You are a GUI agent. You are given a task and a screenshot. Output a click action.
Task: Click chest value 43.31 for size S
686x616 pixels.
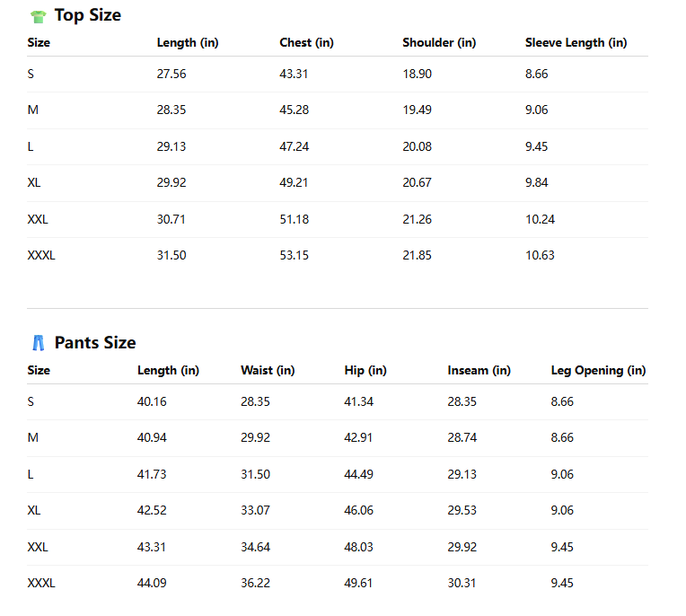pos(294,74)
